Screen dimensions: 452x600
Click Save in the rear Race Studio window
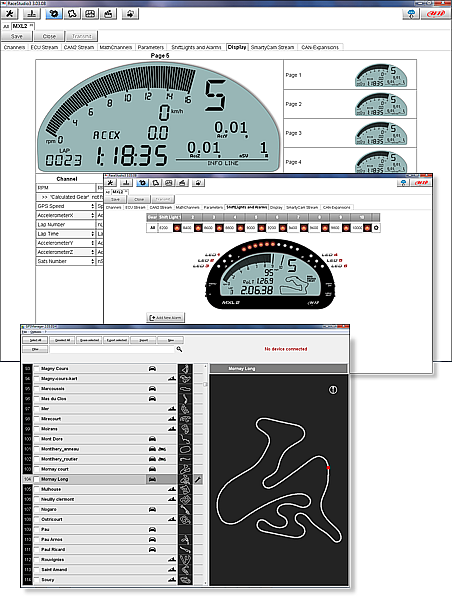point(16,36)
